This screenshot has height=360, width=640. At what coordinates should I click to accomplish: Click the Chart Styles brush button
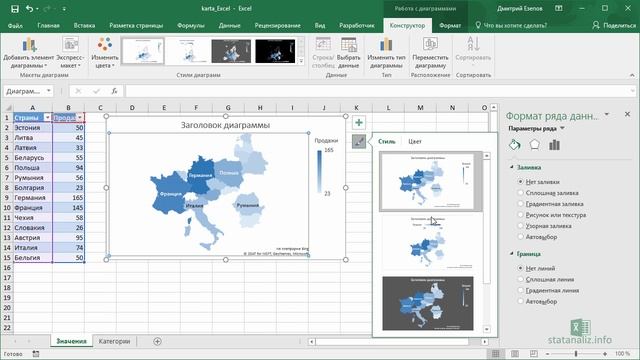[x=358, y=142]
